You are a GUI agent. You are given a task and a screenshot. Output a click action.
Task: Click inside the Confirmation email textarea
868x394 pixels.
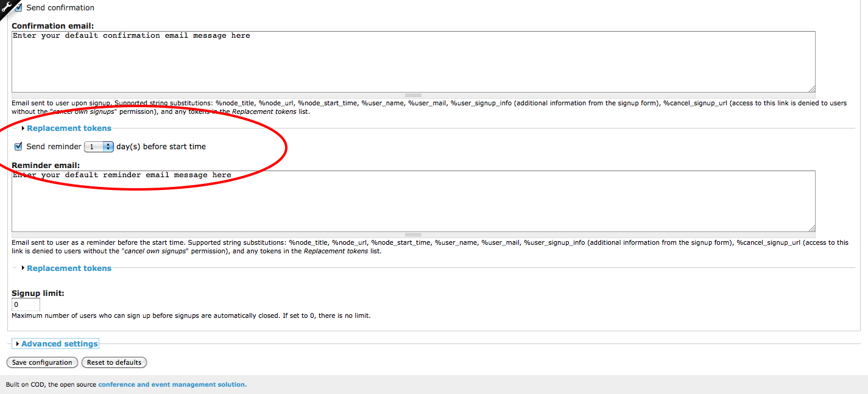pyautogui.click(x=414, y=62)
